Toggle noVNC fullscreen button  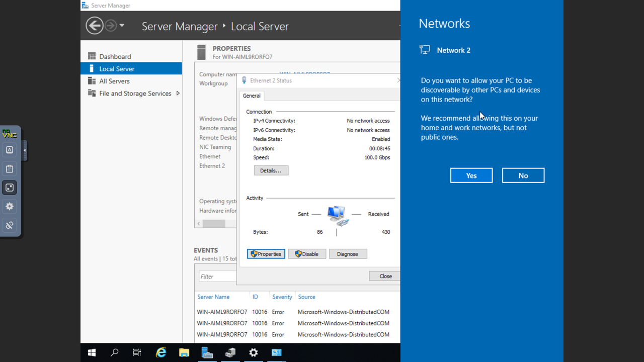pos(10,188)
